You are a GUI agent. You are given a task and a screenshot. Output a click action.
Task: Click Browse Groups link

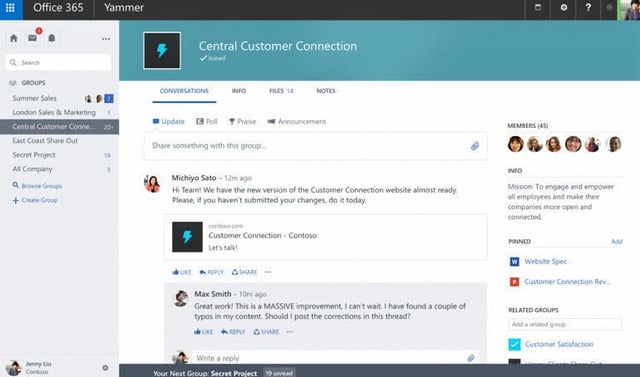click(x=37, y=186)
